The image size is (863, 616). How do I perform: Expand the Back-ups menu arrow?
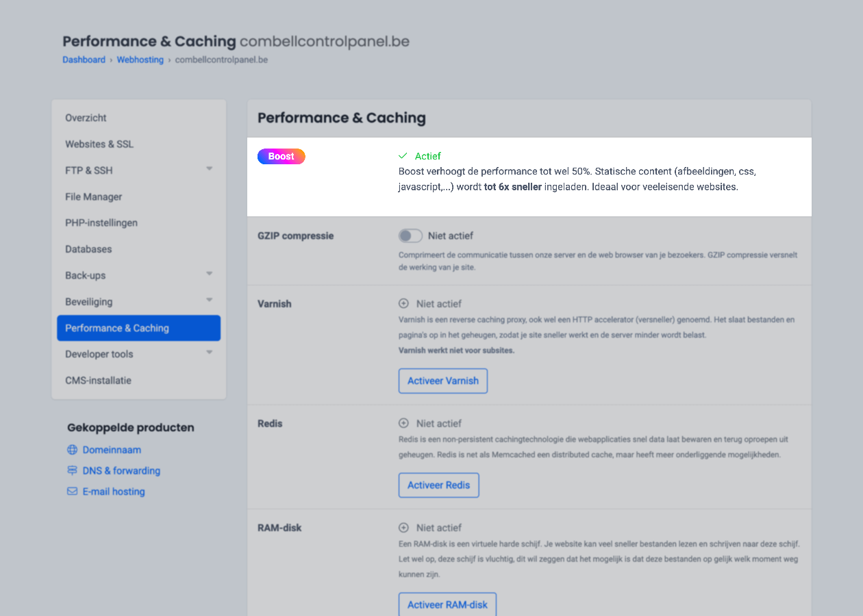pyautogui.click(x=210, y=274)
